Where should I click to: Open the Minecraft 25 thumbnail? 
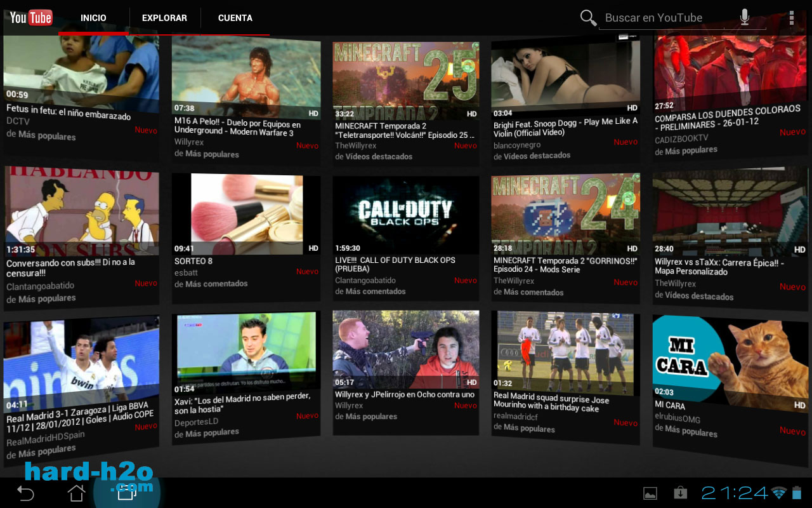coord(405,80)
